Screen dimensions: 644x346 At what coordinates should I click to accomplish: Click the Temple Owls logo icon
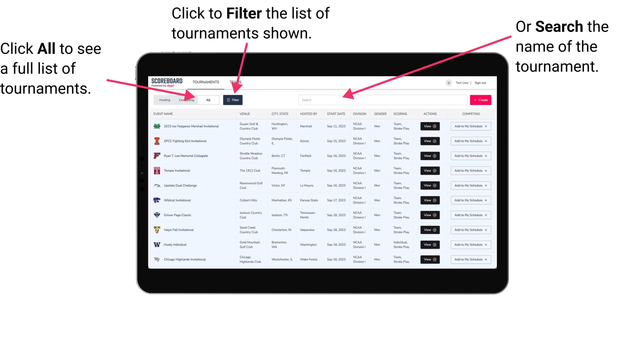(157, 171)
